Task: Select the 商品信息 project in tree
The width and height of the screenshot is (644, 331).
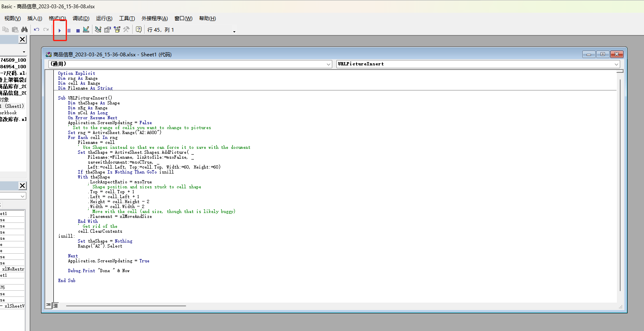Action: coord(13,93)
